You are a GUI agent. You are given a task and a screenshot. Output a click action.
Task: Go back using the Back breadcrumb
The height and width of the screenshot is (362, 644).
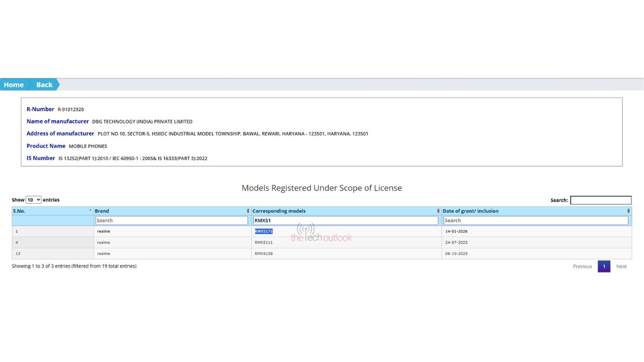pos(44,85)
